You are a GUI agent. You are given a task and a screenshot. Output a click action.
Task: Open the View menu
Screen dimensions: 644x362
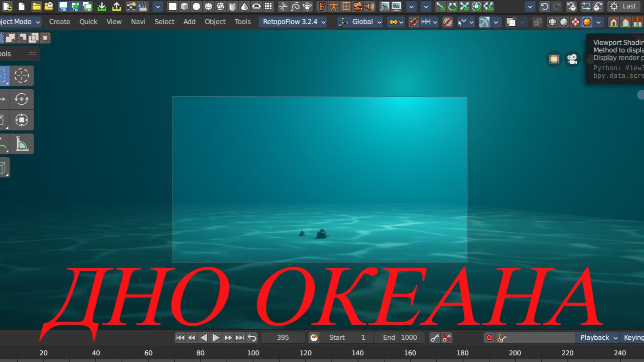pyautogui.click(x=114, y=22)
